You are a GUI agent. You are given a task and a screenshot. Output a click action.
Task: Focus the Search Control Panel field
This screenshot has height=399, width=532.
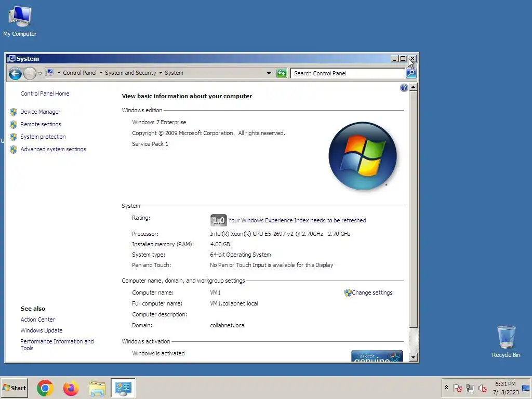click(x=348, y=73)
